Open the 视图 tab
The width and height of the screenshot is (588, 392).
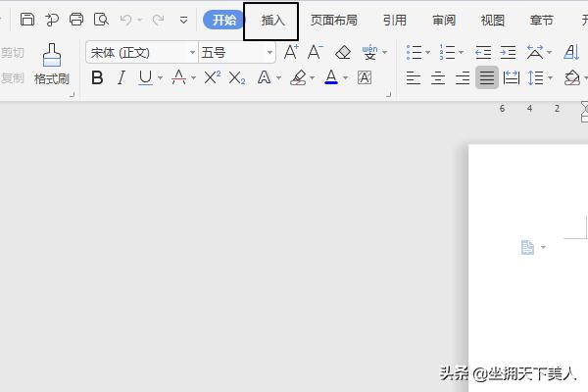coord(492,21)
